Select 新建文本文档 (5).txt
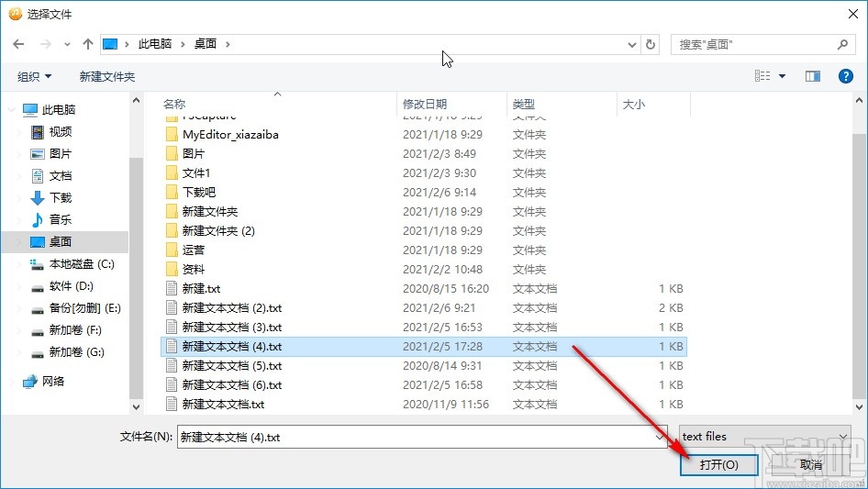The height and width of the screenshot is (489, 868). [232, 365]
